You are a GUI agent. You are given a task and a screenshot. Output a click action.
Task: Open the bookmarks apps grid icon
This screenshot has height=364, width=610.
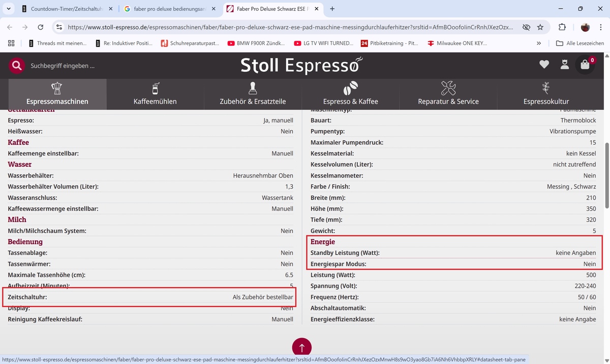(11, 43)
